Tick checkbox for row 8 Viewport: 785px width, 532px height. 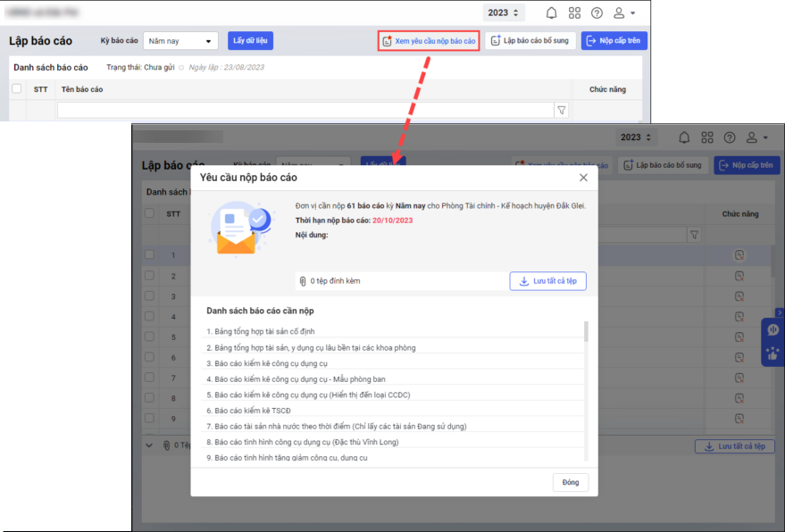(x=149, y=398)
